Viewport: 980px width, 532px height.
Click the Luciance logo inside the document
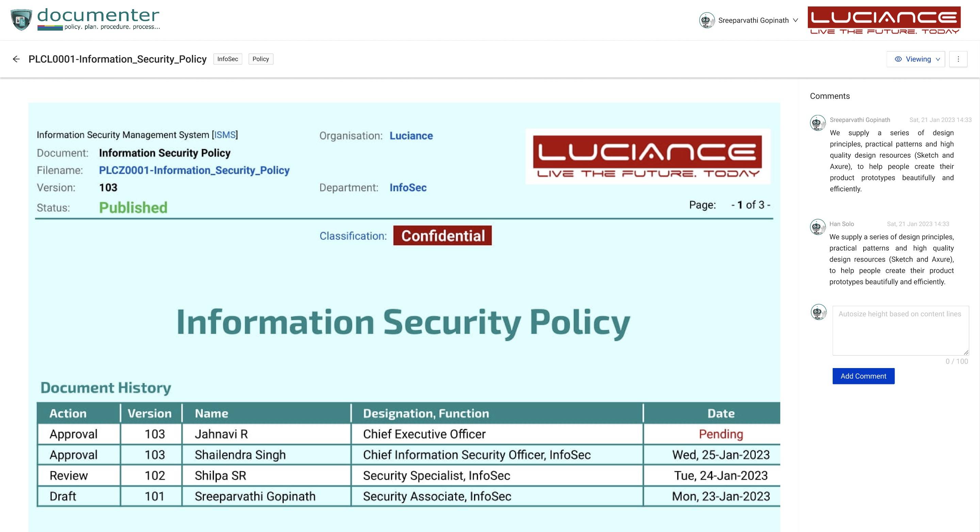(648, 157)
